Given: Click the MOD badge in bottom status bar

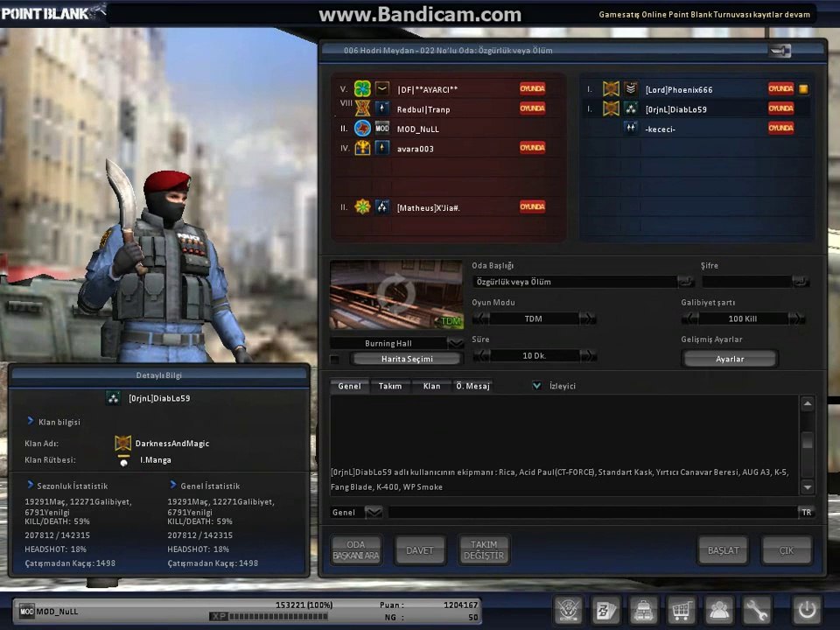Looking at the screenshot, I should coord(27,612).
